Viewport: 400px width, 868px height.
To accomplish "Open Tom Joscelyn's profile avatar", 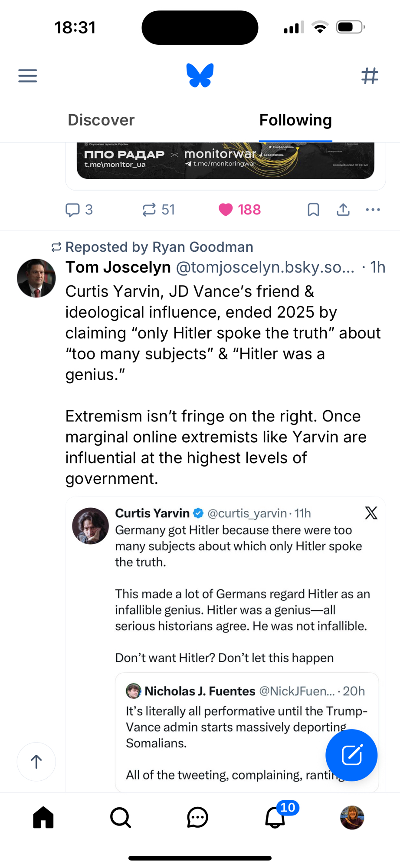I will point(36,278).
